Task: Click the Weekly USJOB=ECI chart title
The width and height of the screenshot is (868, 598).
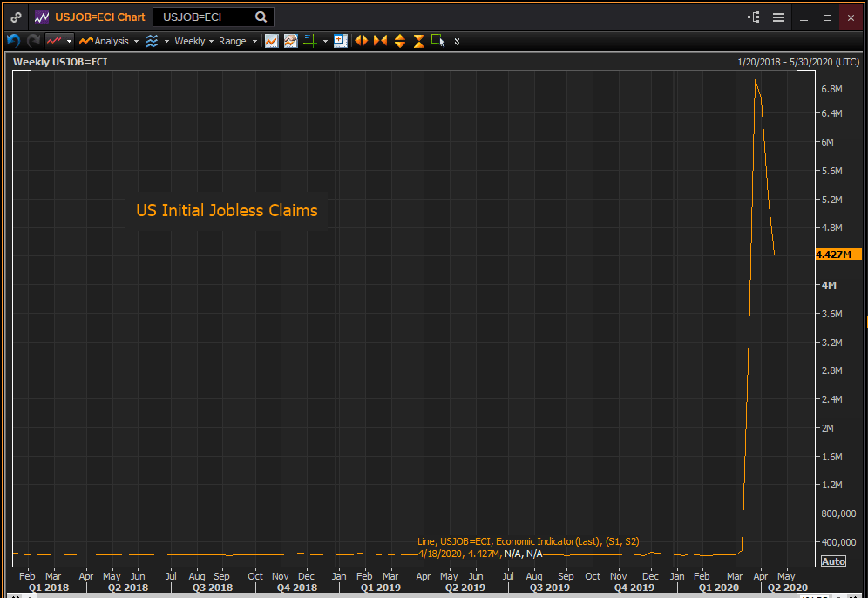Action: click(x=60, y=62)
